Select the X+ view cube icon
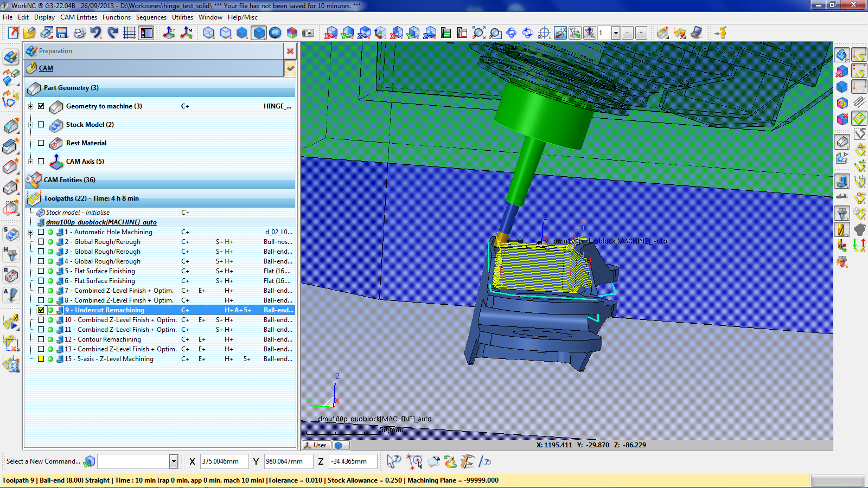 pyautogui.click(x=331, y=33)
